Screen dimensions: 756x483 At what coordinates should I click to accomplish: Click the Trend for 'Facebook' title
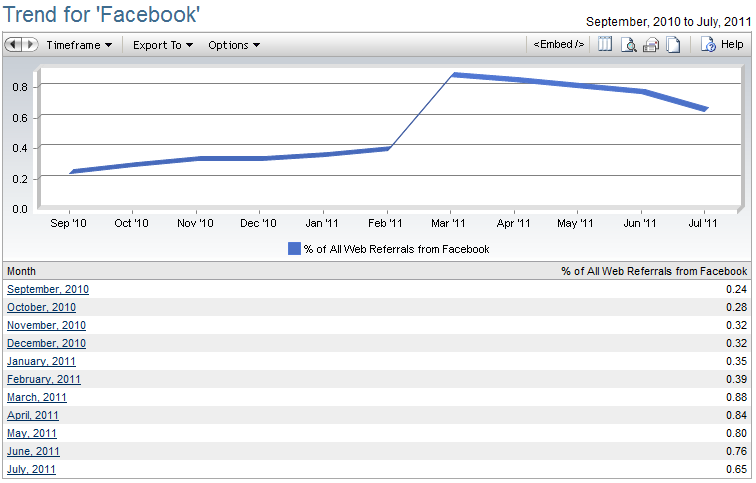(x=101, y=14)
